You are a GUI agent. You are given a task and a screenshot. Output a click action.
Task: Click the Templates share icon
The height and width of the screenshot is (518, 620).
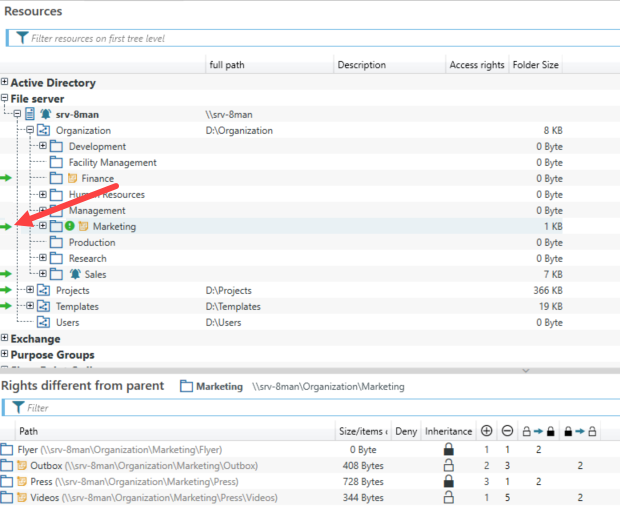click(x=43, y=307)
